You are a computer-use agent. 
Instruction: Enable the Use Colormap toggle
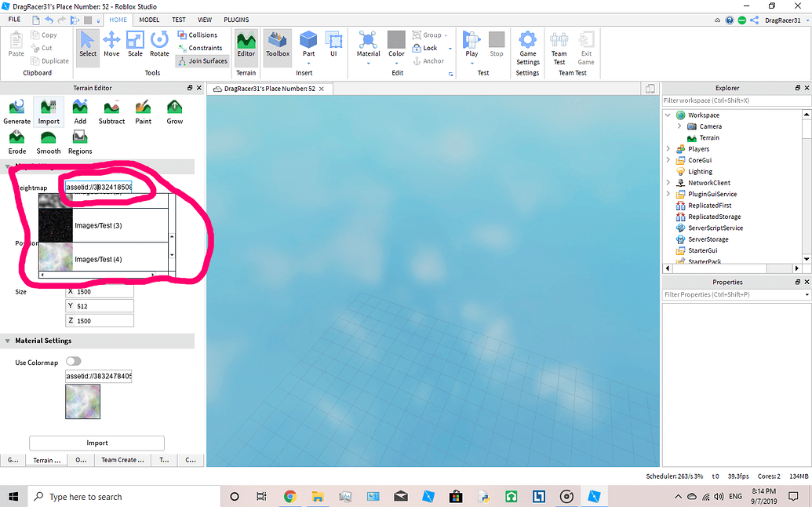tap(73, 362)
